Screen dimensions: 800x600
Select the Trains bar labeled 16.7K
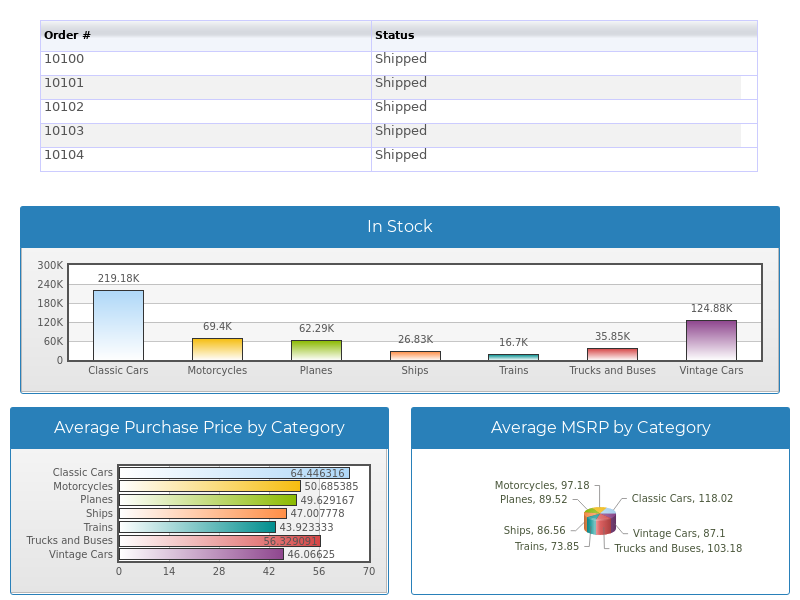pyautogui.click(x=513, y=355)
